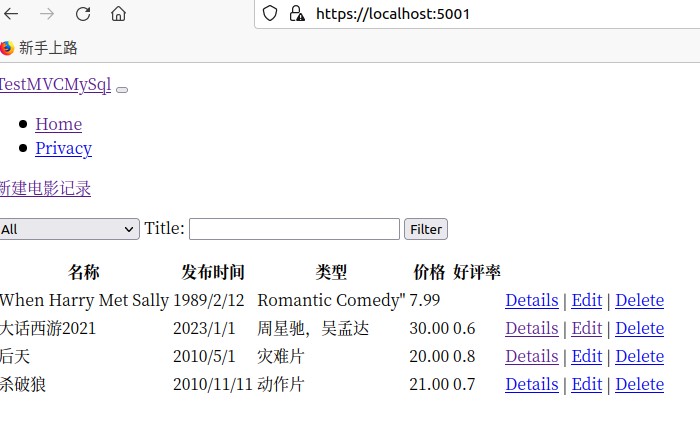Delete the 杀破狼 record
700x422 pixels.
point(639,384)
